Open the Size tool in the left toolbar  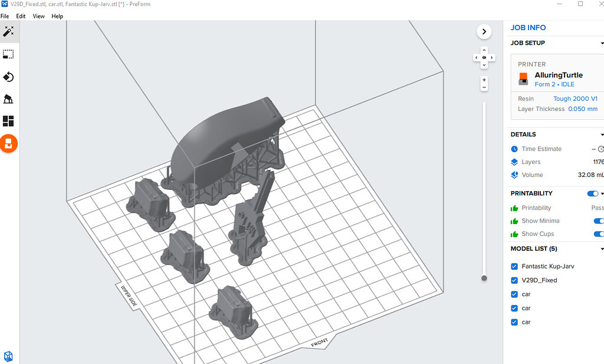click(x=9, y=54)
